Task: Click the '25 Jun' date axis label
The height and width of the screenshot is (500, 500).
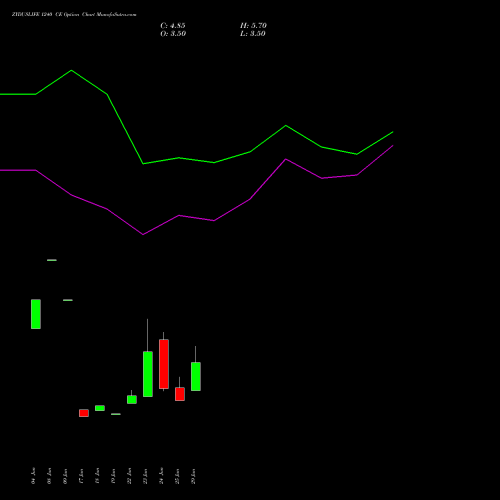Action: click(x=177, y=476)
